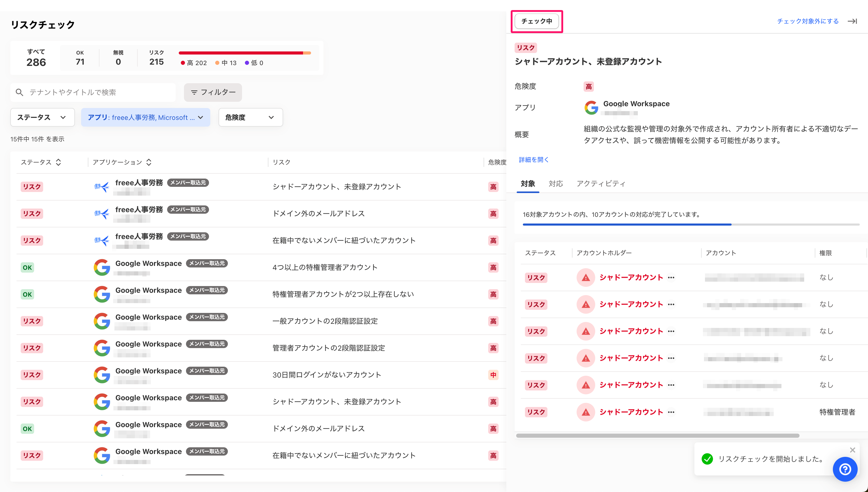Click the 低 0 legend entry
Image resolution: width=868 pixels, height=492 pixels.
(x=254, y=63)
